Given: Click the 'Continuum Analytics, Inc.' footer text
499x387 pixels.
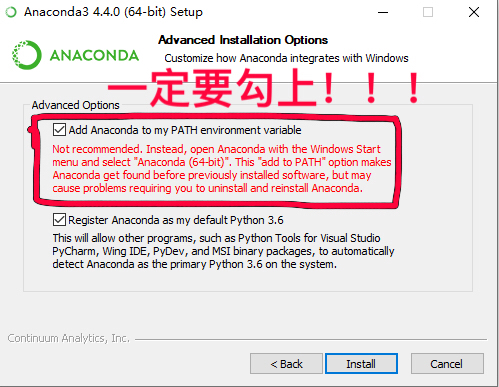Looking at the screenshot, I should click(69, 338).
